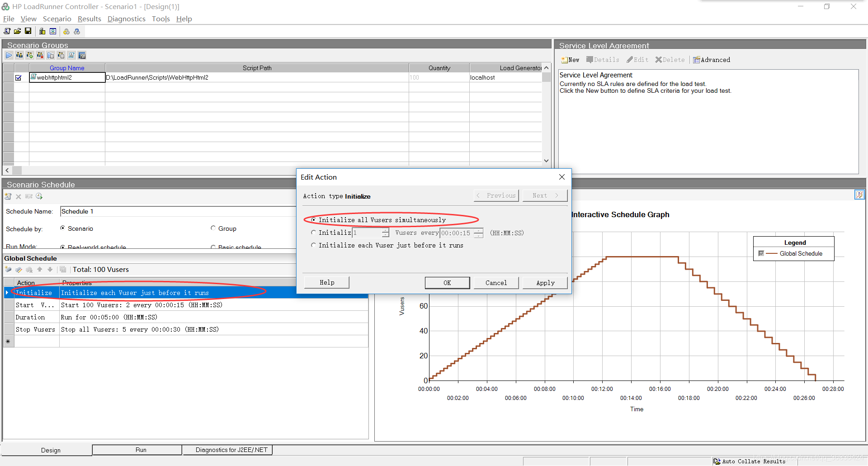Screen dimensions: 868x466
Task: Switch to the Run tab
Action: (137, 450)
